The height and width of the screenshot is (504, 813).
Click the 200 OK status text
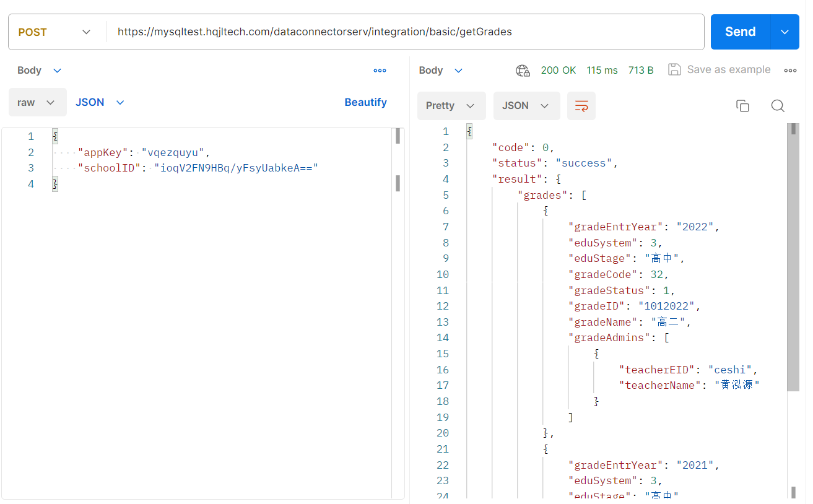tap(558, 71)
